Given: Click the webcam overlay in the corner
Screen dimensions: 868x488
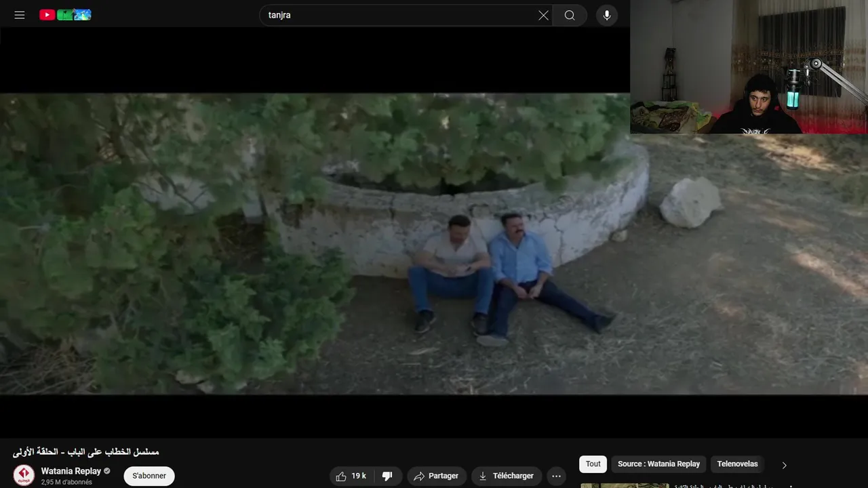Looking at the screenshot, I should [749, 66].
